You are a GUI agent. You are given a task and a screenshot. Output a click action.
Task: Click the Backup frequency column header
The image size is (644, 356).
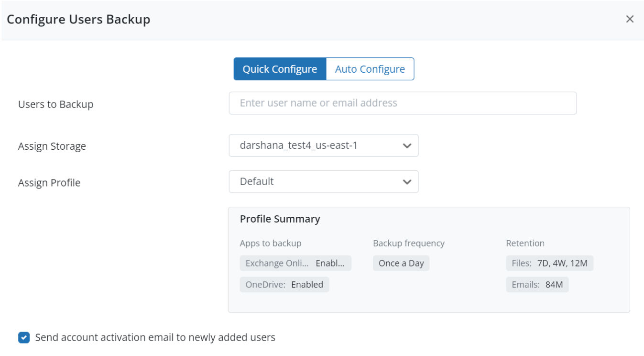[408, 243]
